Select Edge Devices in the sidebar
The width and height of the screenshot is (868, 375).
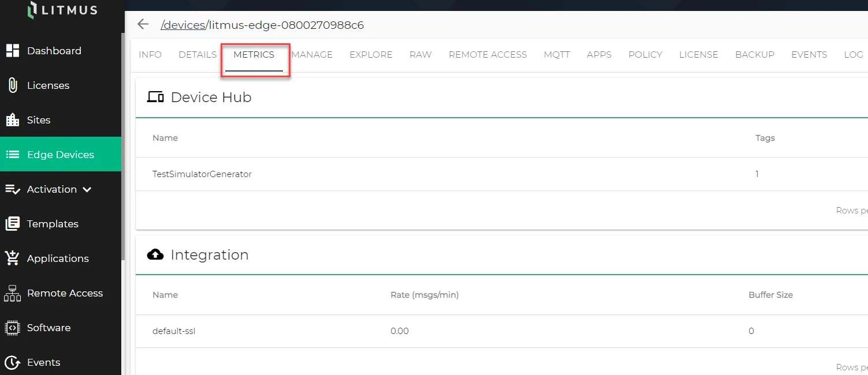pos(61,155)
